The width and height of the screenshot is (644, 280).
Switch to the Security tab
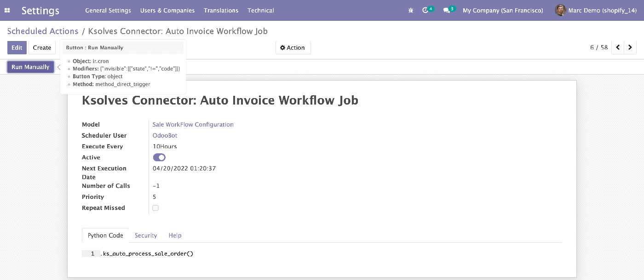(146, 235)
